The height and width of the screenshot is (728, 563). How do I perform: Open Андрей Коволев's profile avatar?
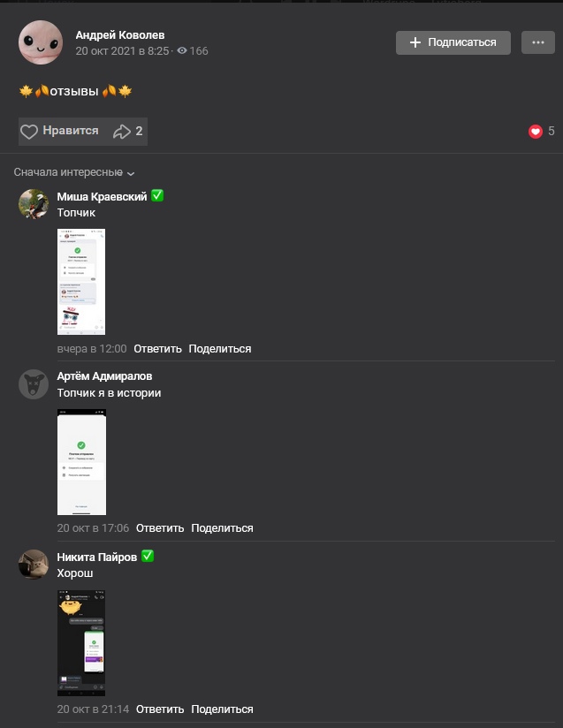point(41,42)
